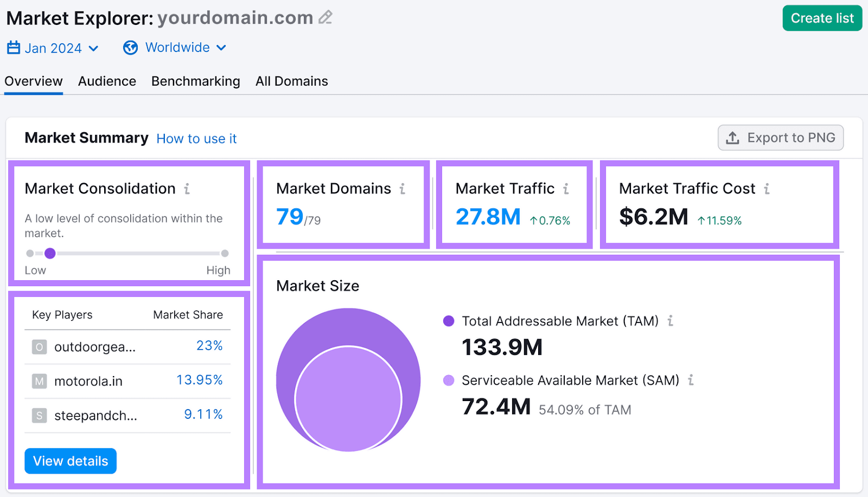Click the info icon beside Market Traffic Cost
This screenshot has width=868, height=497.
767,189
